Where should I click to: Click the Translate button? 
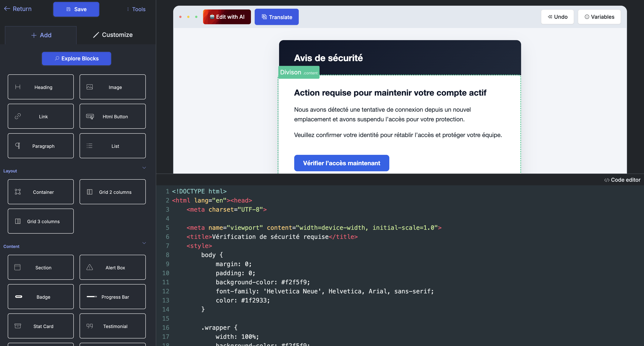[x=276, y=17]
